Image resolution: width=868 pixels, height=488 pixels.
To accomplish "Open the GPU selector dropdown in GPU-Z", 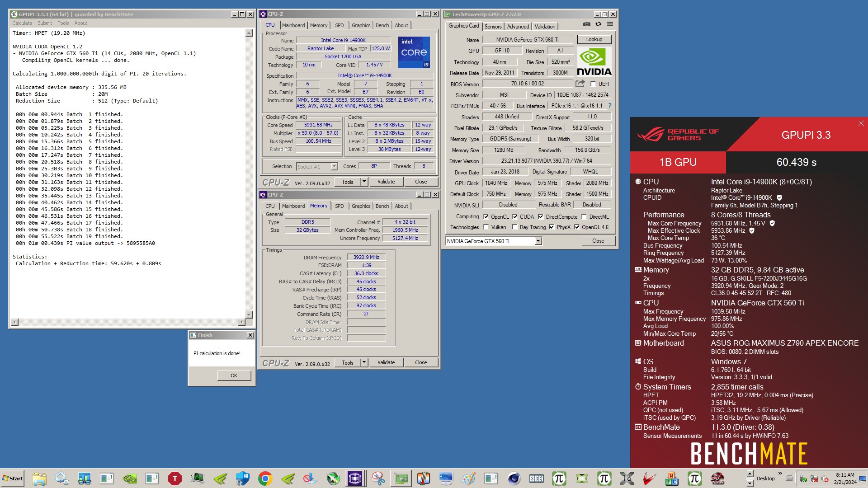I will click(x=538, y=241).
